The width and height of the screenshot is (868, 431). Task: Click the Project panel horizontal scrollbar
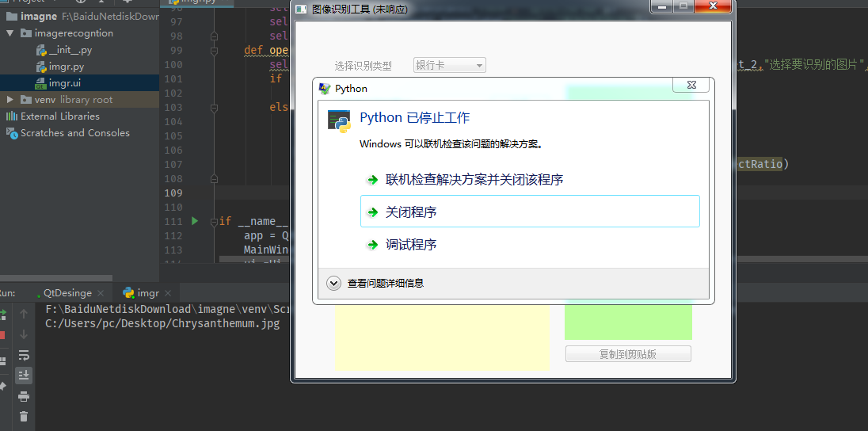coord(56,278)
